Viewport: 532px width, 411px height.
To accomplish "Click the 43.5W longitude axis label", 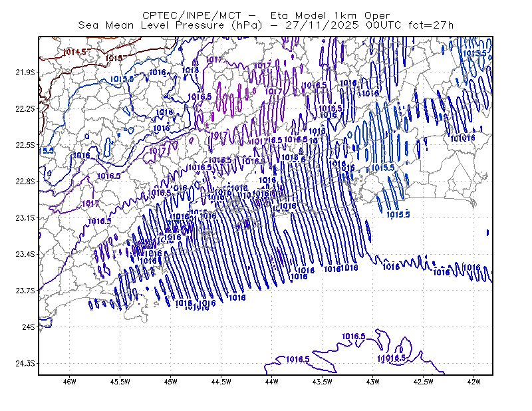I will pos(322,382).
